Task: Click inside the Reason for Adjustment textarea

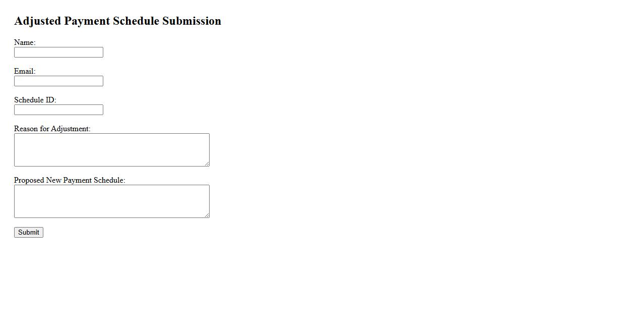Action: (x=111, y=150)
